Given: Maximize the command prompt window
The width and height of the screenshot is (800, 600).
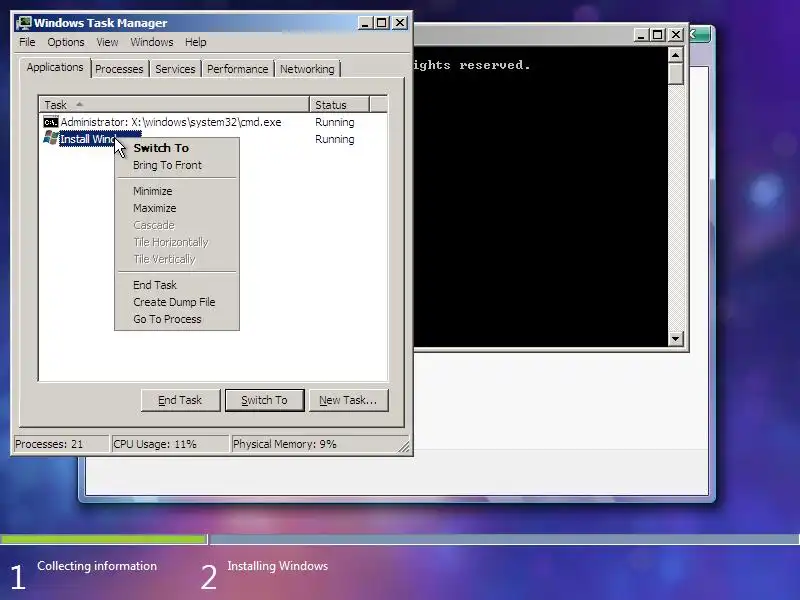Looking at the screenshot, I should click(658, 35).
